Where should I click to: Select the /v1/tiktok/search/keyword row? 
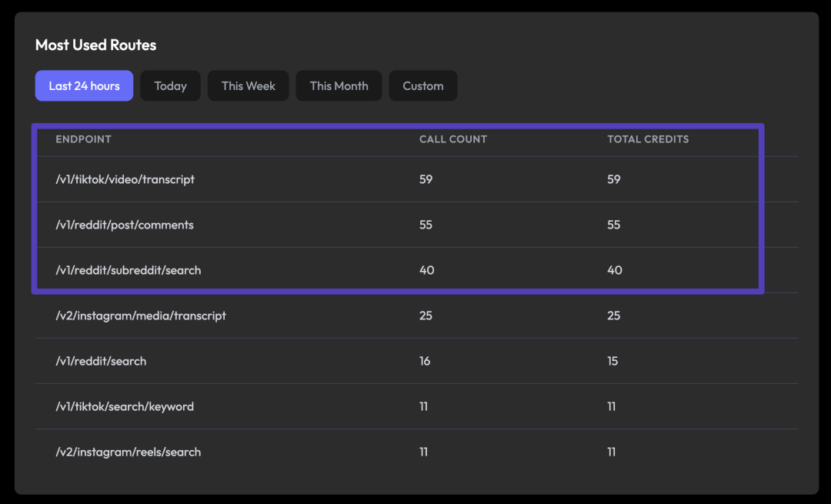click(x=123, y=406)
